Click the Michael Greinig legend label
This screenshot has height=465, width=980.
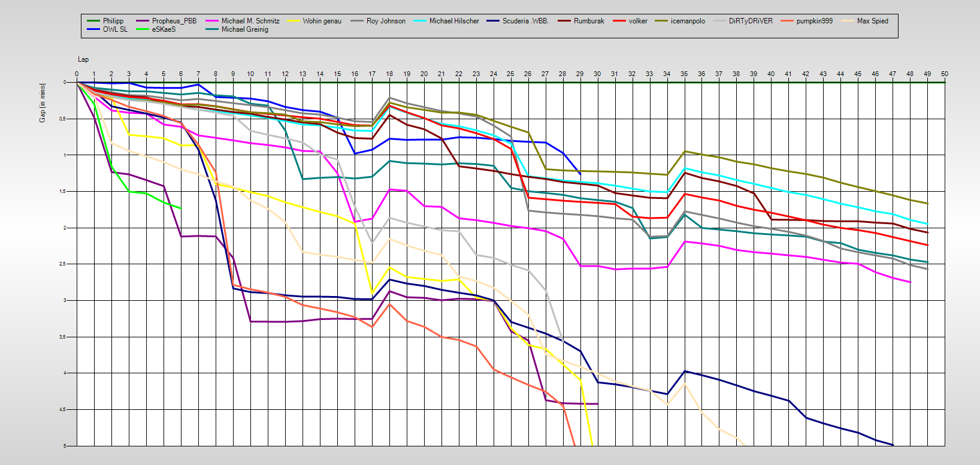click(245, 29)
